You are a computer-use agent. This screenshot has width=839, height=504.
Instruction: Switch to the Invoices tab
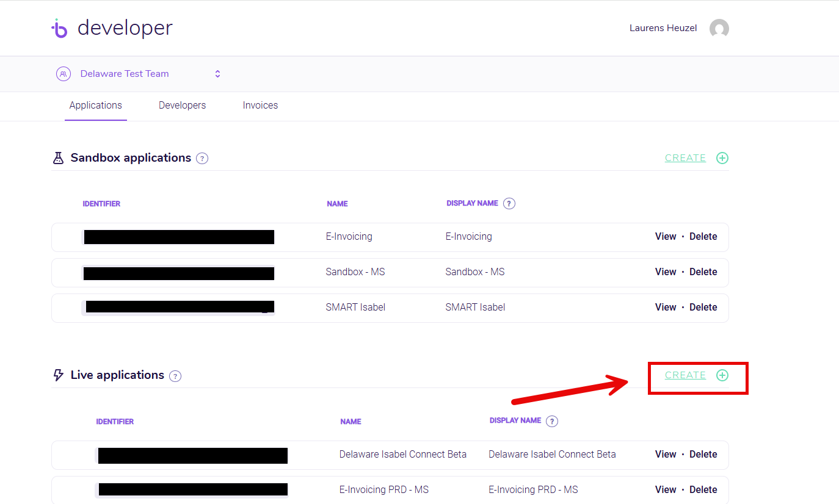260,106
